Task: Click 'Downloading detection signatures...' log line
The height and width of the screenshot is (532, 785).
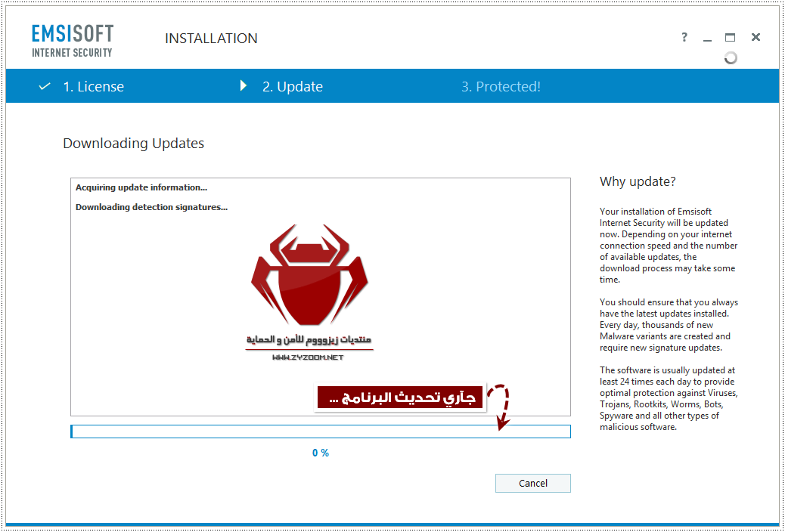Action: click(x=152, y=207)
